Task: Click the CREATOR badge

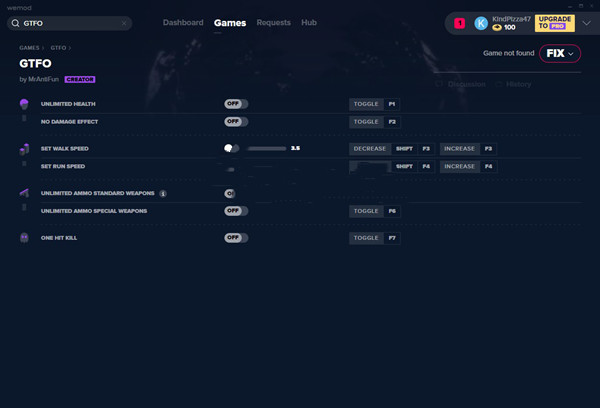Action: pos(80,79)
